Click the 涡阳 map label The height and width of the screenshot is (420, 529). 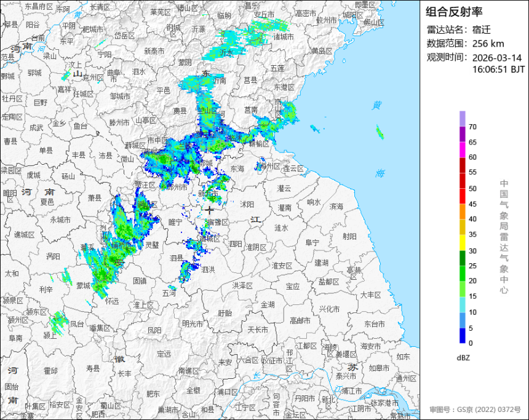click(x=53, y=256)
